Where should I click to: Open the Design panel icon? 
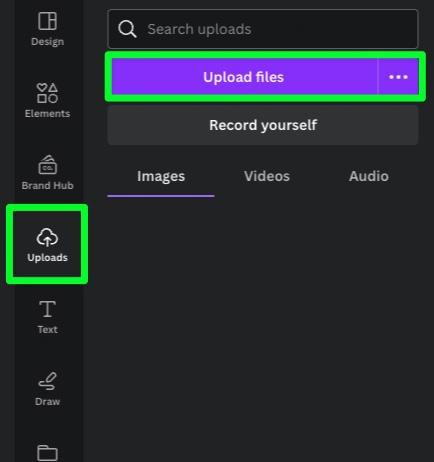click(x=47, y=21)
